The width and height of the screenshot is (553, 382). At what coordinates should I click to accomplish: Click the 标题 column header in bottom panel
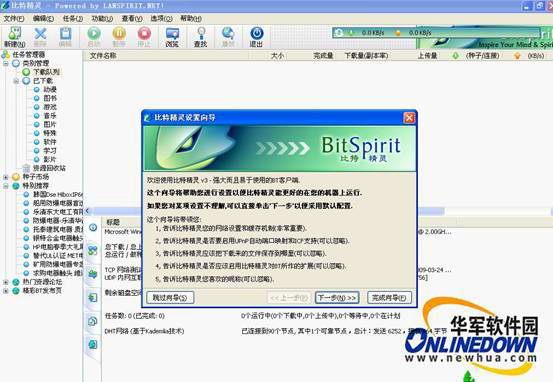tap(113, 222)
